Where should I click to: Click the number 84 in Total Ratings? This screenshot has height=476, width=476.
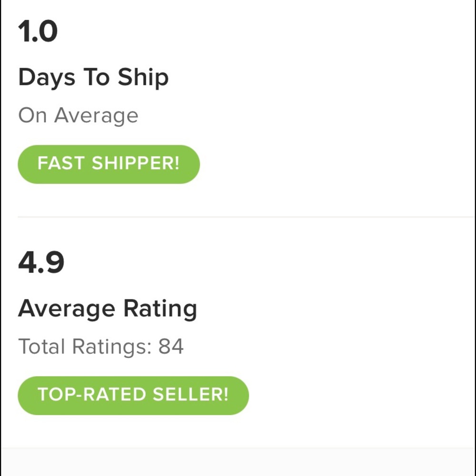click(171, 347)
